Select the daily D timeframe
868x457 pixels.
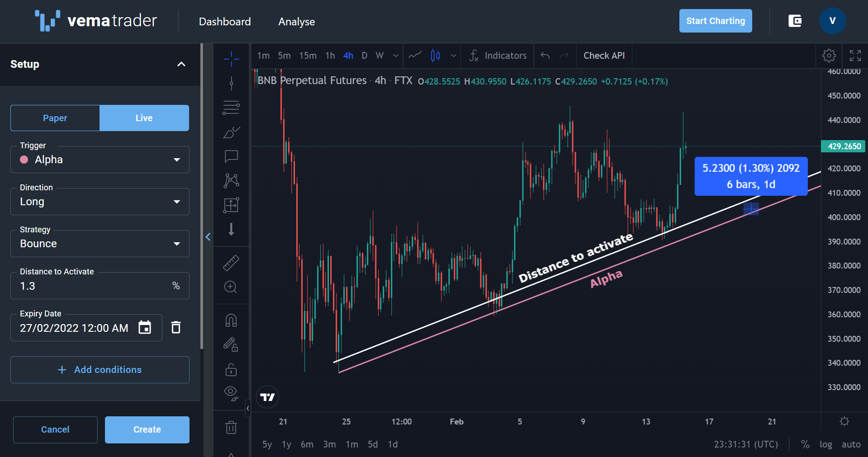tap(365, 56)
